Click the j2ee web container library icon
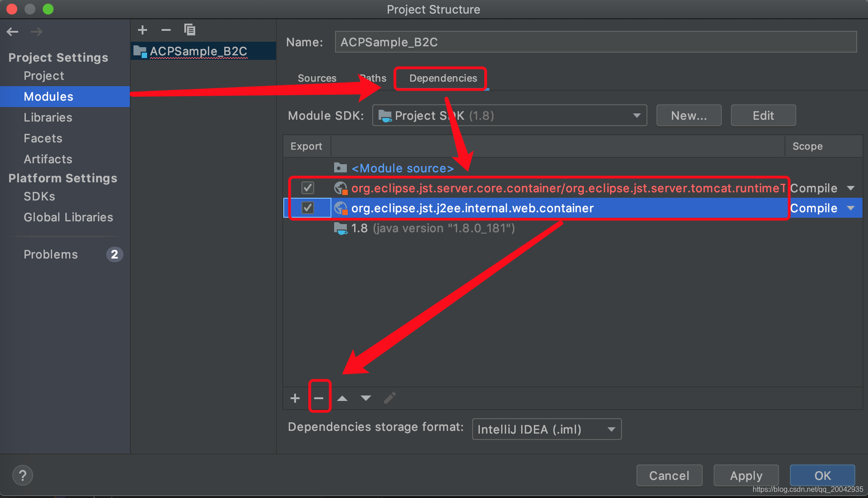This screenshot has width=868, height=498. (x=340, y=208)
